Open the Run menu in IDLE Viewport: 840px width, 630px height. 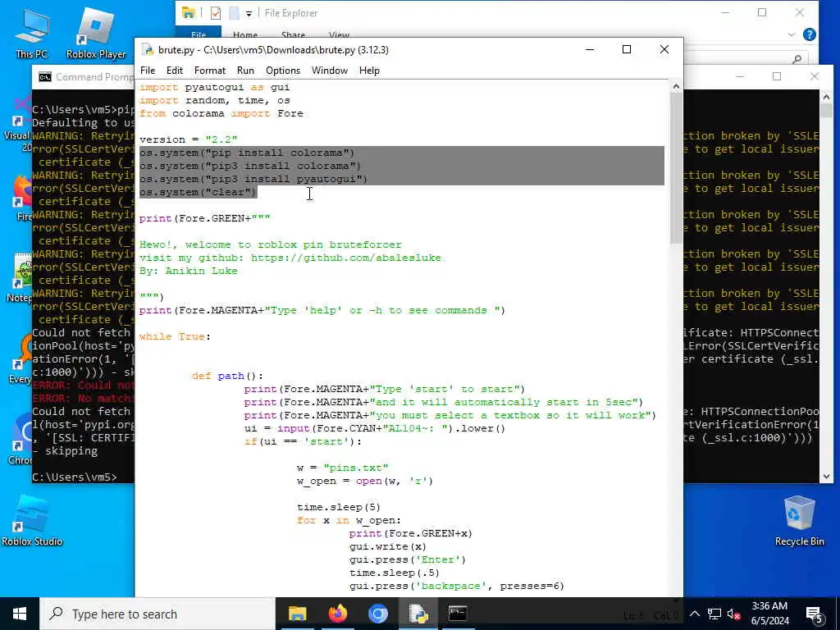[245, 71]
